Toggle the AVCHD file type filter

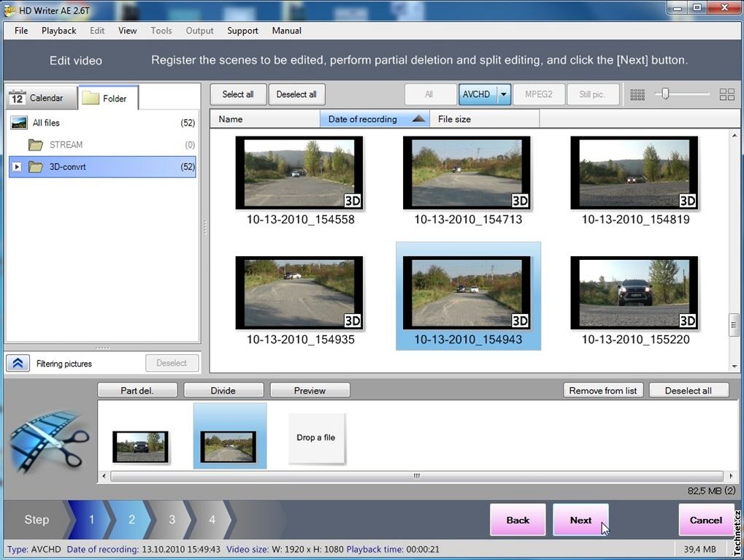coord(478,94)
